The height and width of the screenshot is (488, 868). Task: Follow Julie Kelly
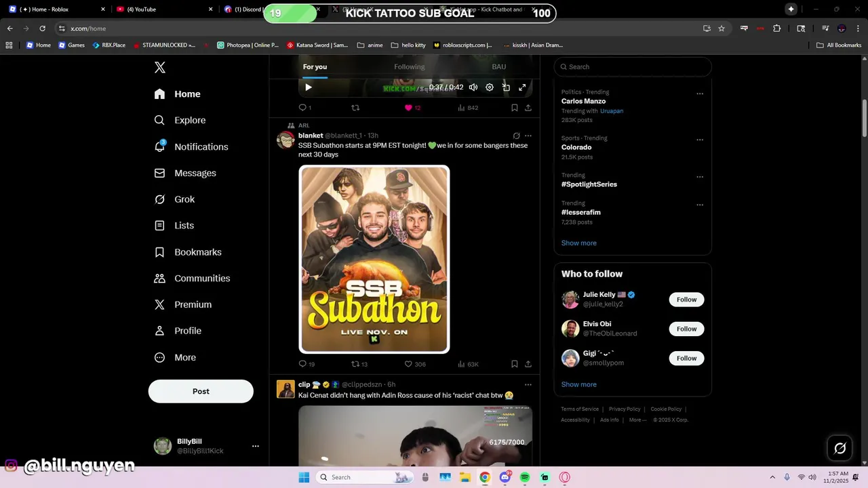point(686,300)
